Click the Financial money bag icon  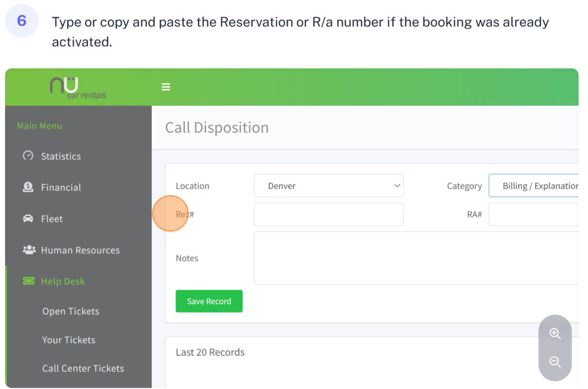pyautogui.click(x=28, y=187)
